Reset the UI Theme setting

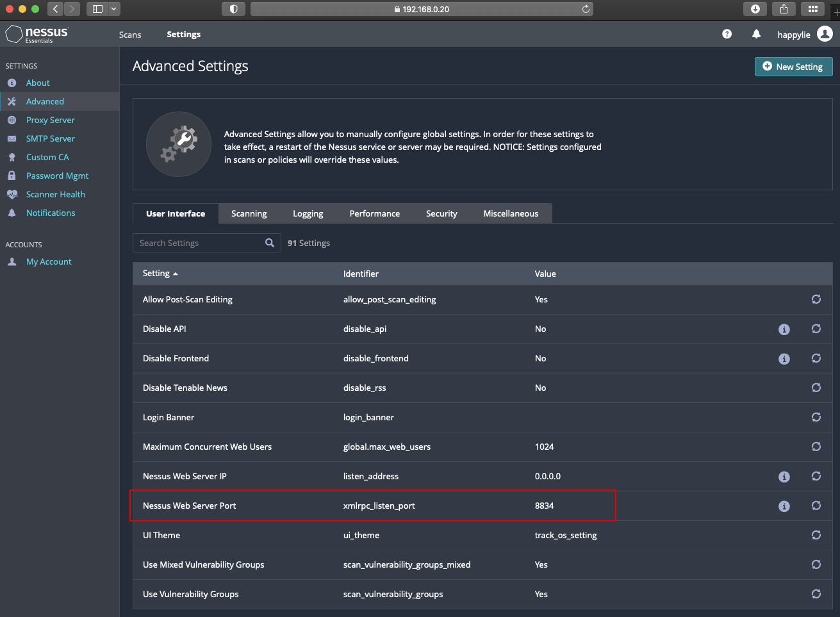click(x=816, y=535)
